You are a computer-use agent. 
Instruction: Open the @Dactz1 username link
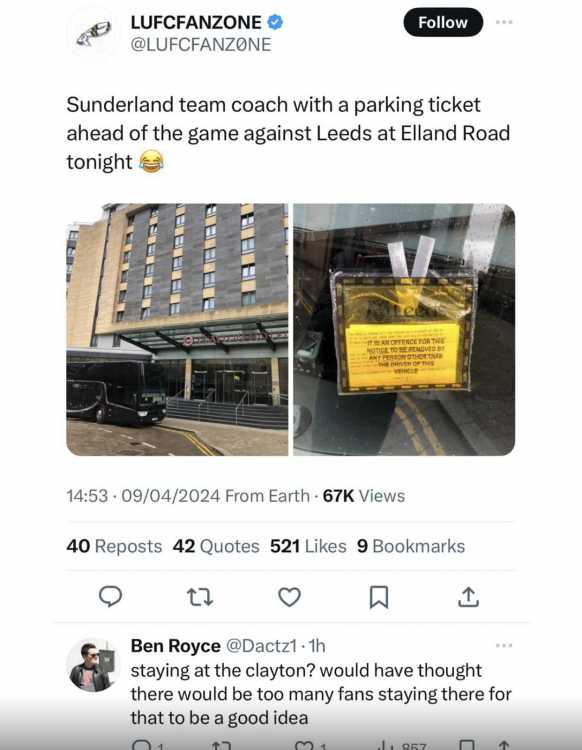pos(261,646)
